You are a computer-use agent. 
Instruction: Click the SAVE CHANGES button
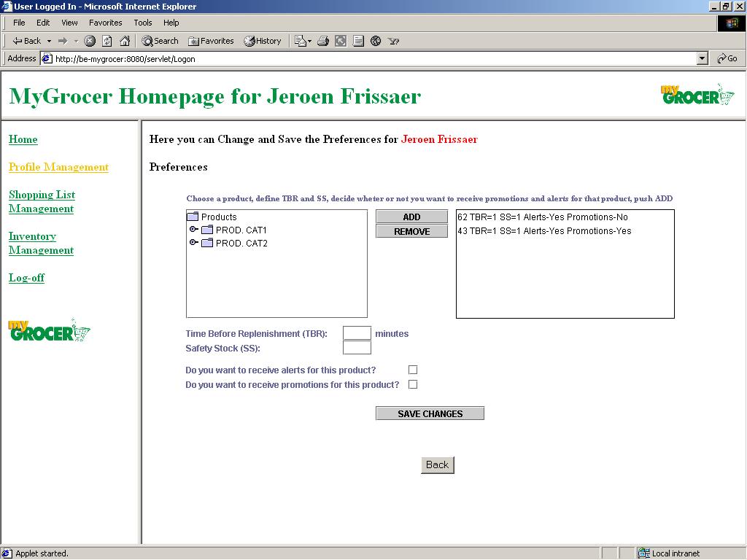click(x=430, y=414)
